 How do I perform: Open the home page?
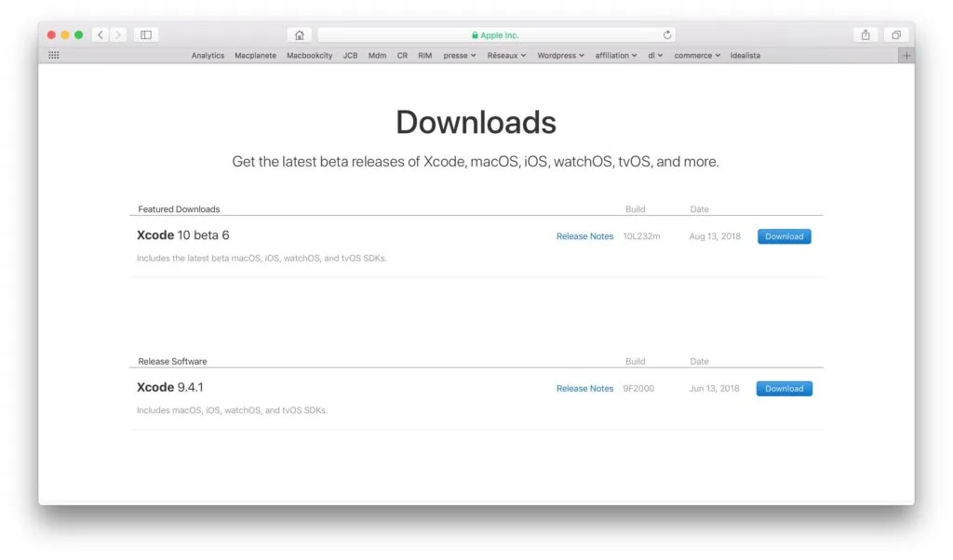coord(300,34)
